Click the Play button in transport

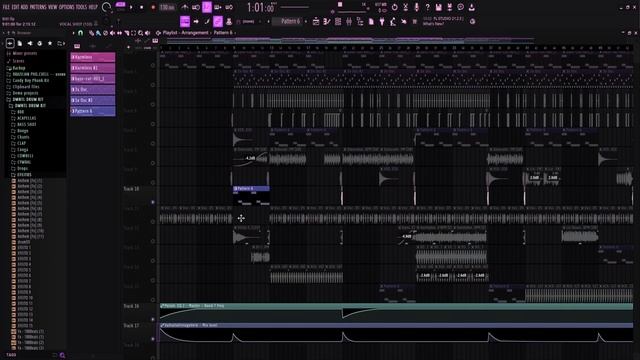(131, 7)
